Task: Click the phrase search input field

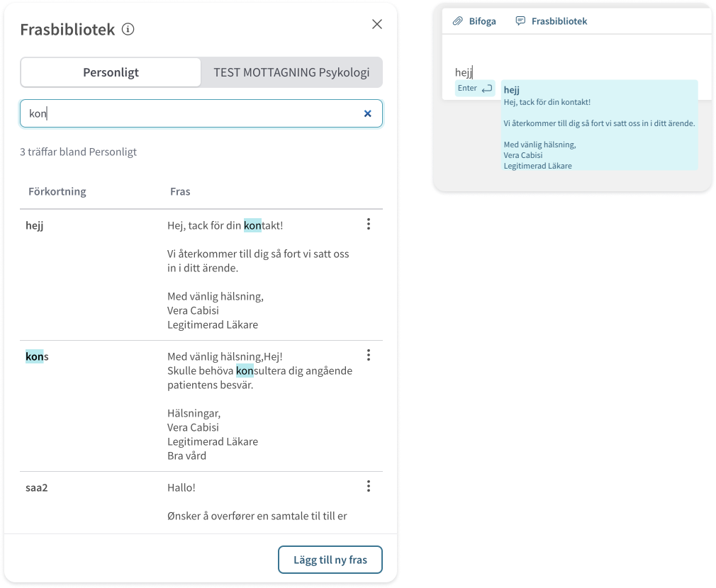Action: [x=191, y=113]
